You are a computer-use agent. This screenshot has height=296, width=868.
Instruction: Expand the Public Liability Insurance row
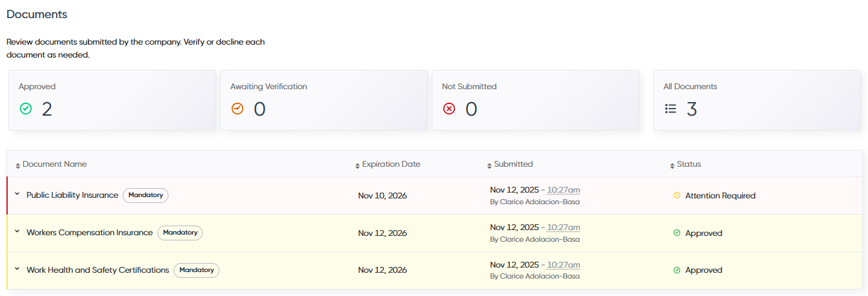(x=17, y=195)
